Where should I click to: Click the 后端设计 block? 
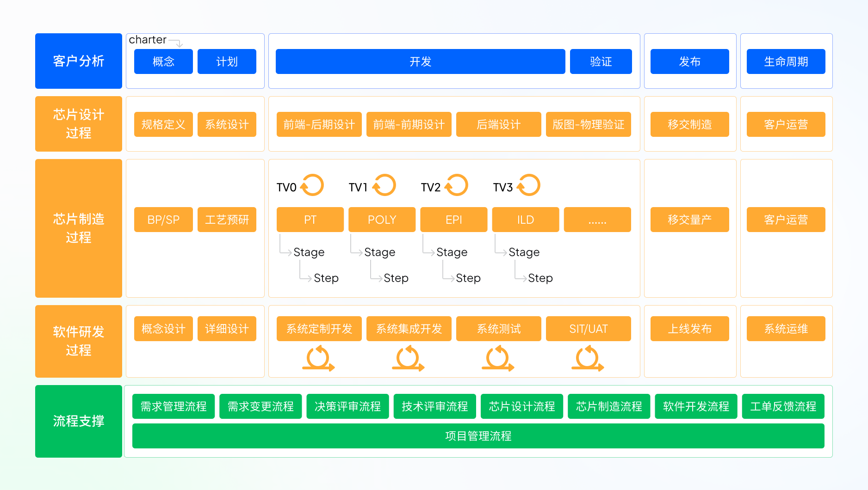coord(499,124)
